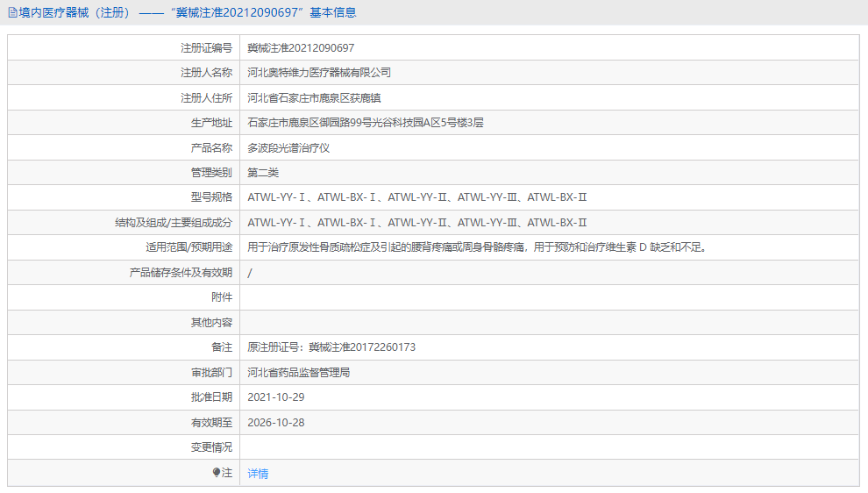This screenshot has width=868, height=493.
Task: Click the 结构及组成/主要组成成分 label
Action: (x=174, y=223)
